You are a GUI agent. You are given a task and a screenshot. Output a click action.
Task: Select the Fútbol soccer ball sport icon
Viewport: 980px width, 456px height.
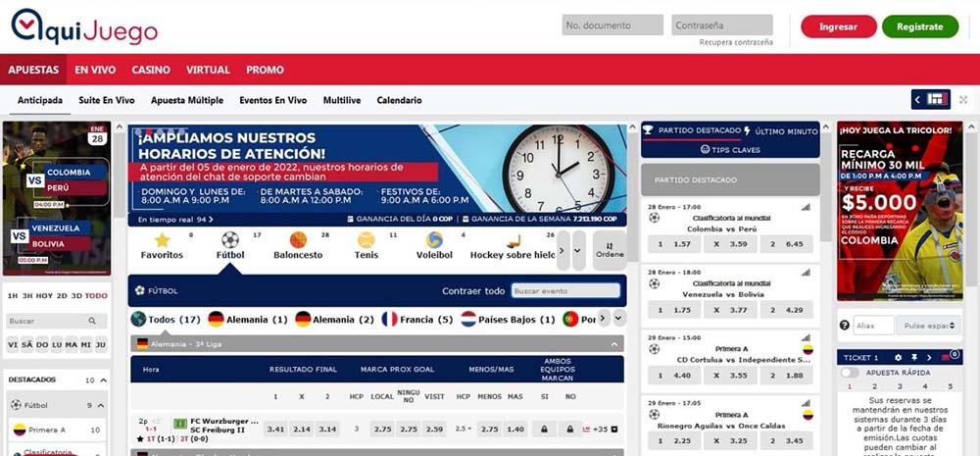230,240
